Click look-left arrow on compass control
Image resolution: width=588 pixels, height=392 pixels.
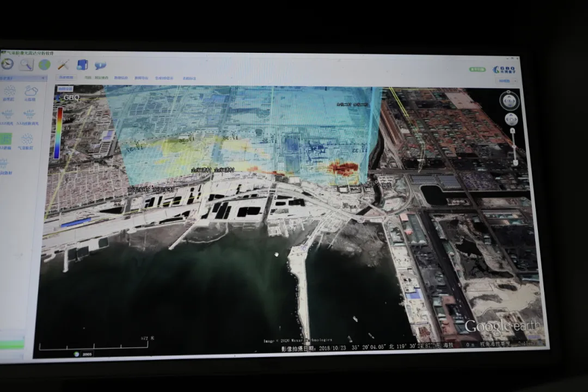pos(504,101)
